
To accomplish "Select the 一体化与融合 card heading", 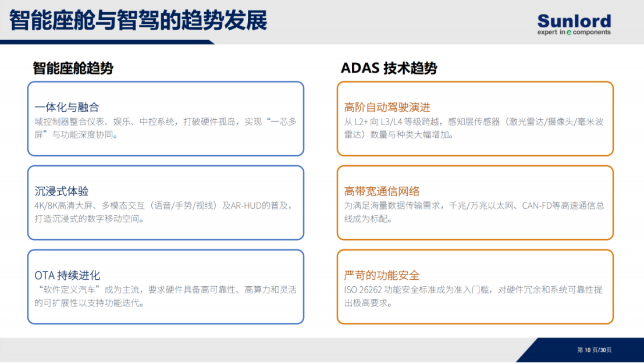I will pos(67,107).
